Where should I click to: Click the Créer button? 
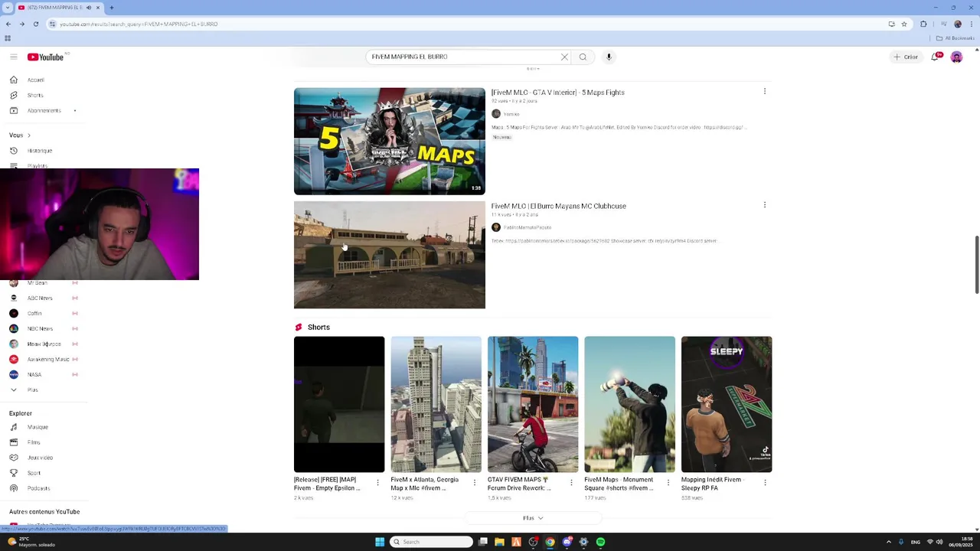[x=906, y=57]
